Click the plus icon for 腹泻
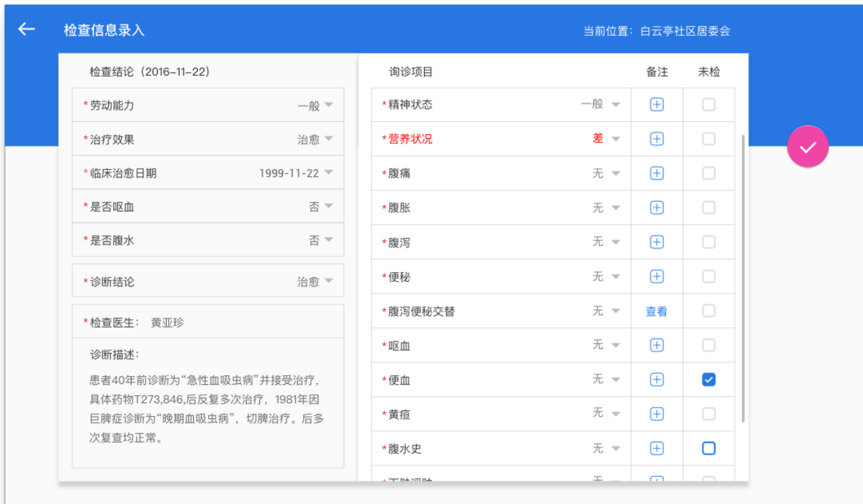This screenshot has height=504, width=863. (656, 242)
